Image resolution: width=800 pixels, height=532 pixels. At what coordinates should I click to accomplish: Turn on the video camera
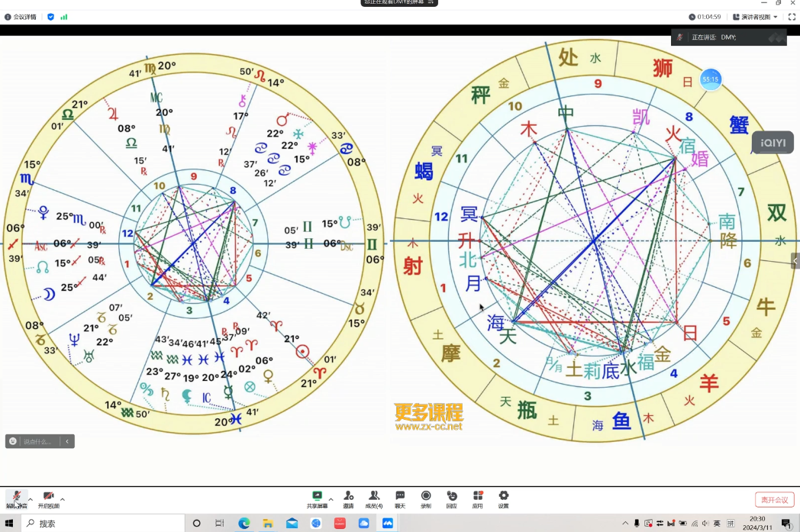(48, 499)
